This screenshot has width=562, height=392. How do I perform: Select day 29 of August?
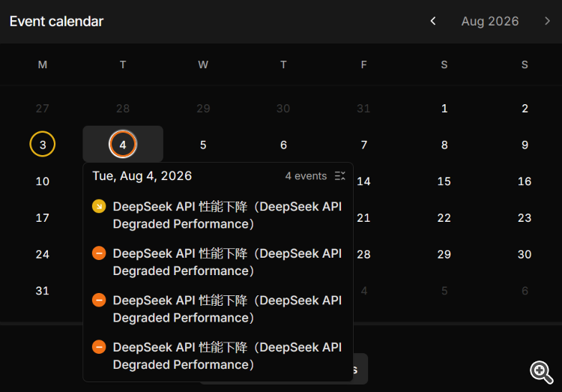coord(444,254)
